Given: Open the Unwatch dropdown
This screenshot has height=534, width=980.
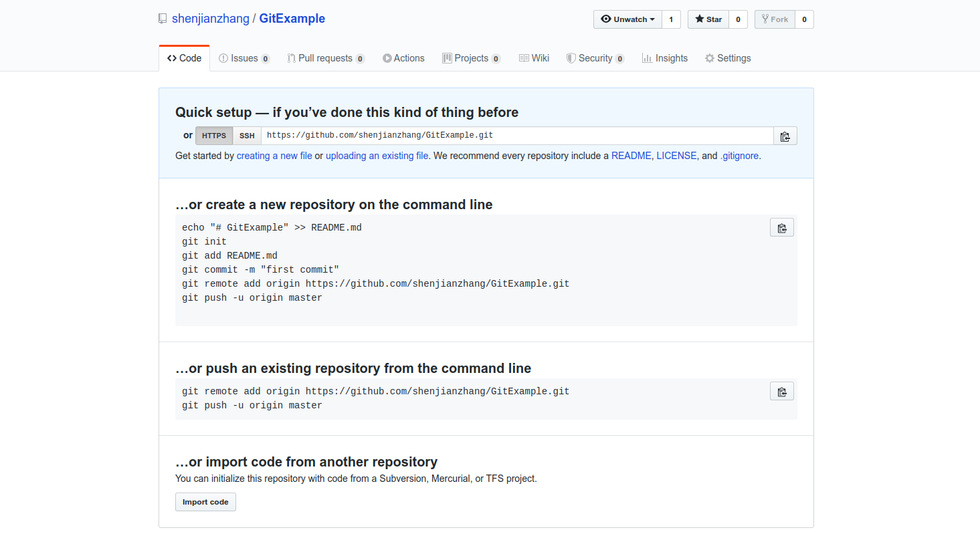Looking at the screenshot, I should pos(627,19).
